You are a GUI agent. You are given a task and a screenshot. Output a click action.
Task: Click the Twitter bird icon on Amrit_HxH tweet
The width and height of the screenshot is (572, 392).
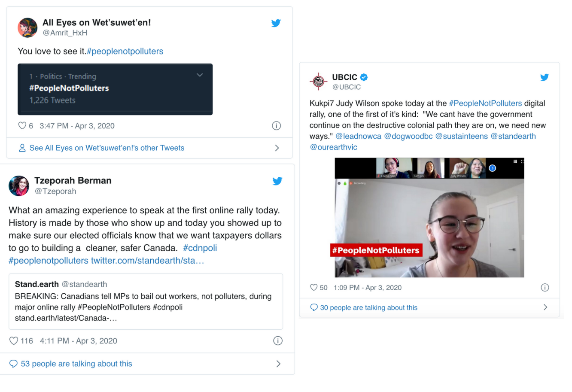click(276, 23)
